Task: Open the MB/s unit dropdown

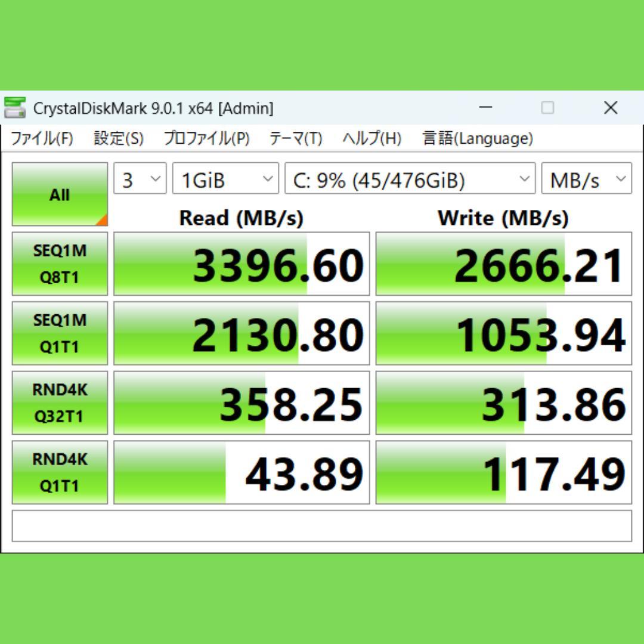Action: click(x=585, y=178)
